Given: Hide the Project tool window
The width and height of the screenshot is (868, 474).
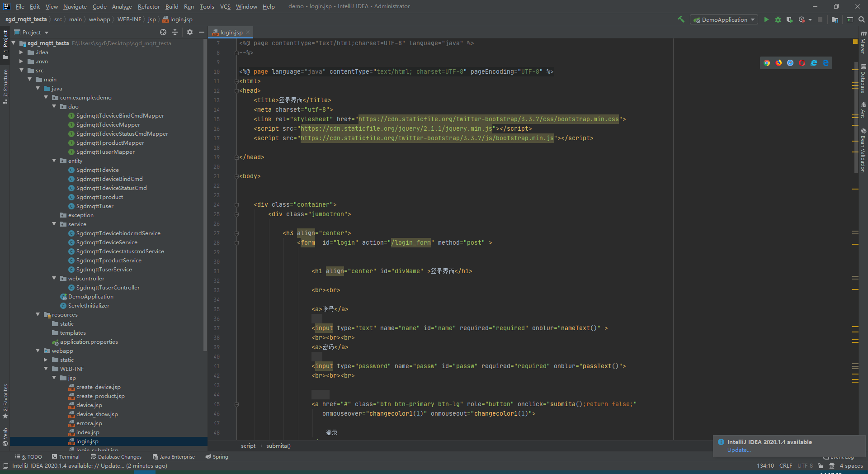Looking at the screenshot, I should (x=202, y=32).
